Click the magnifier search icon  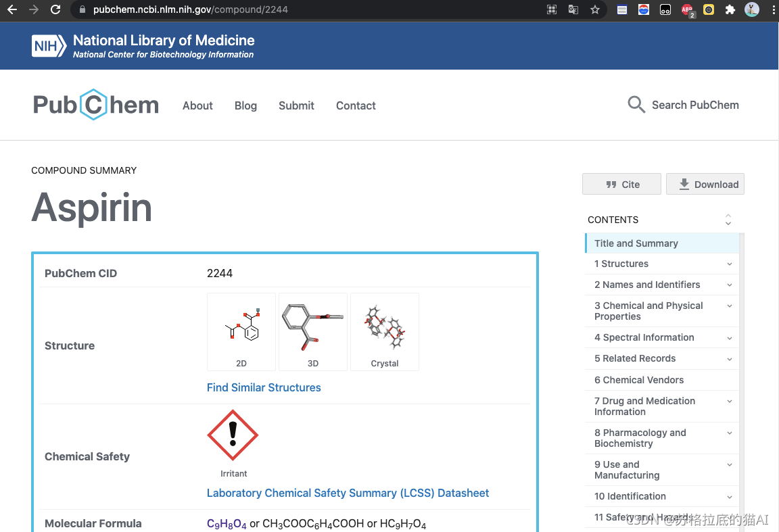click(636, 105)
